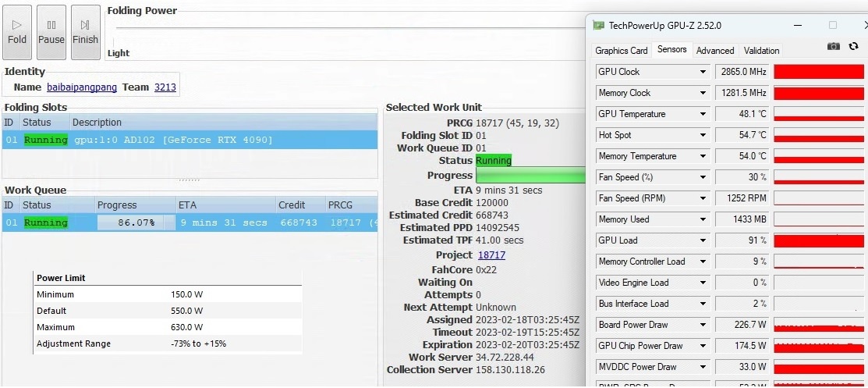Click the GPU Clock sensor graph
Viewport: 868px width, 388px height.
819,72
